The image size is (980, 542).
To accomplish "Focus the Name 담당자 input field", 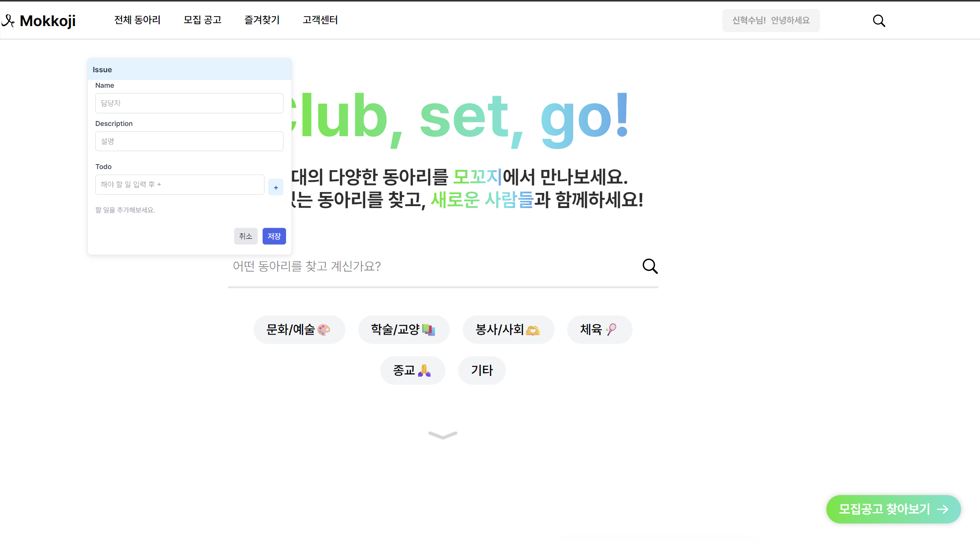I will click(189, 103).
